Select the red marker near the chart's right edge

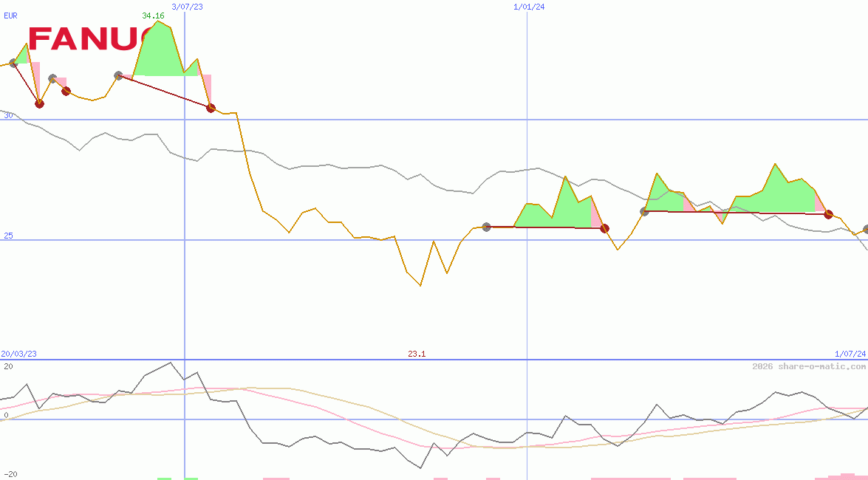click(x=829, y=215)
